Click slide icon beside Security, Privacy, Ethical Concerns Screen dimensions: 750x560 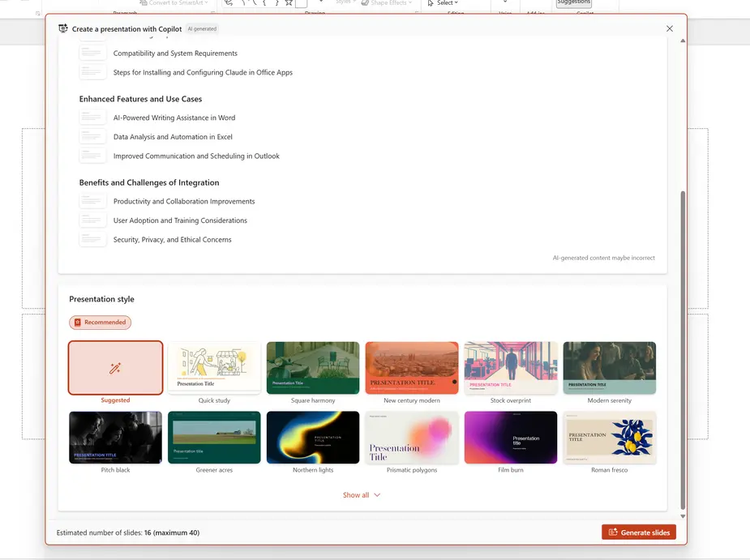[92, 240]
